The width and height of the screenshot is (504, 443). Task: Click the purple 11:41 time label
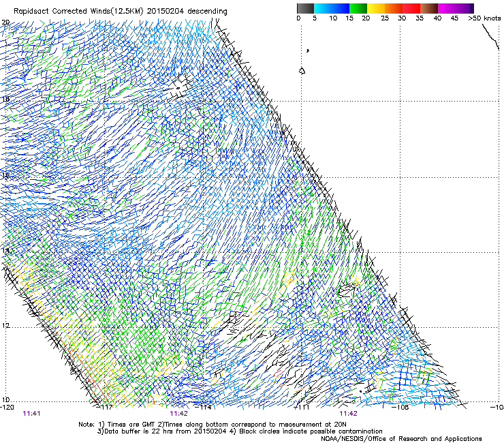pyautogui.click(x=31, y=414)
